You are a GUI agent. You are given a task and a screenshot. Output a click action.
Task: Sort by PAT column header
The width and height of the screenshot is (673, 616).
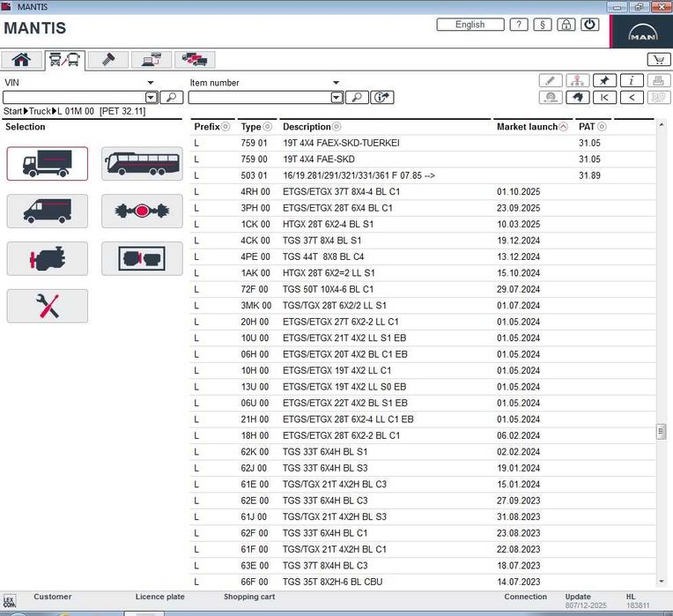[592, 127]
